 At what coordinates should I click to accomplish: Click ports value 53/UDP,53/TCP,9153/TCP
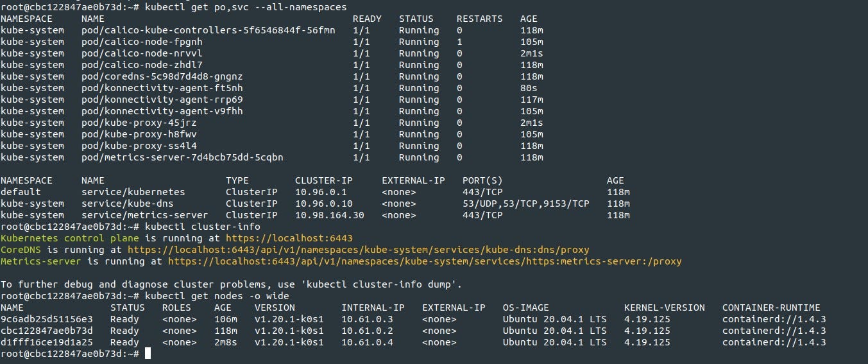point(525,204)
